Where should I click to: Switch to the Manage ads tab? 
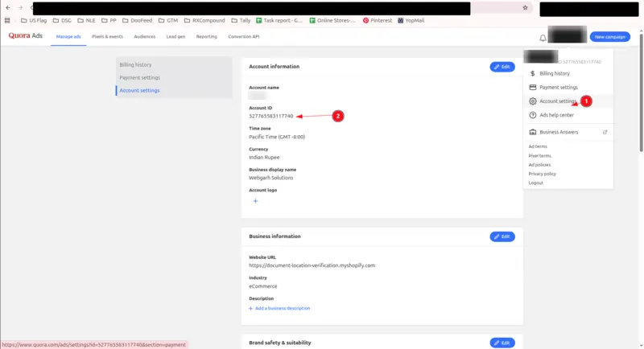click(68, 36)
